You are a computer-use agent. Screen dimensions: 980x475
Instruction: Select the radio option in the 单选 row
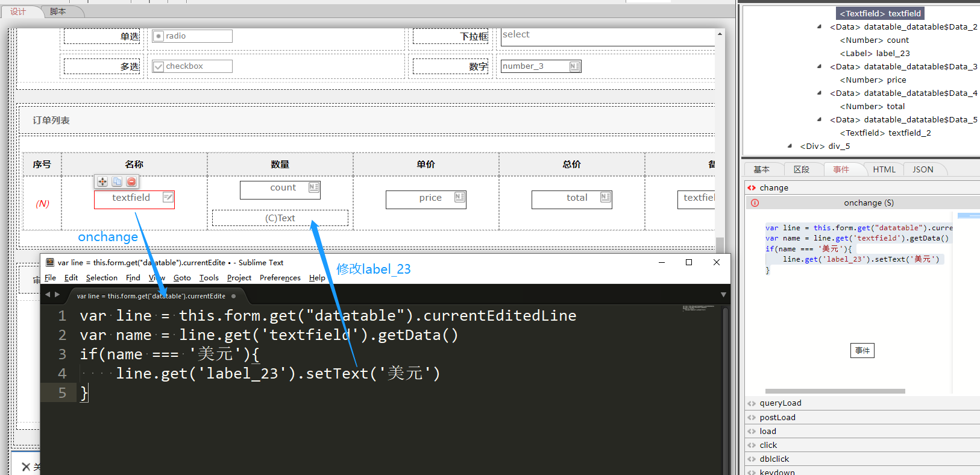159,36
